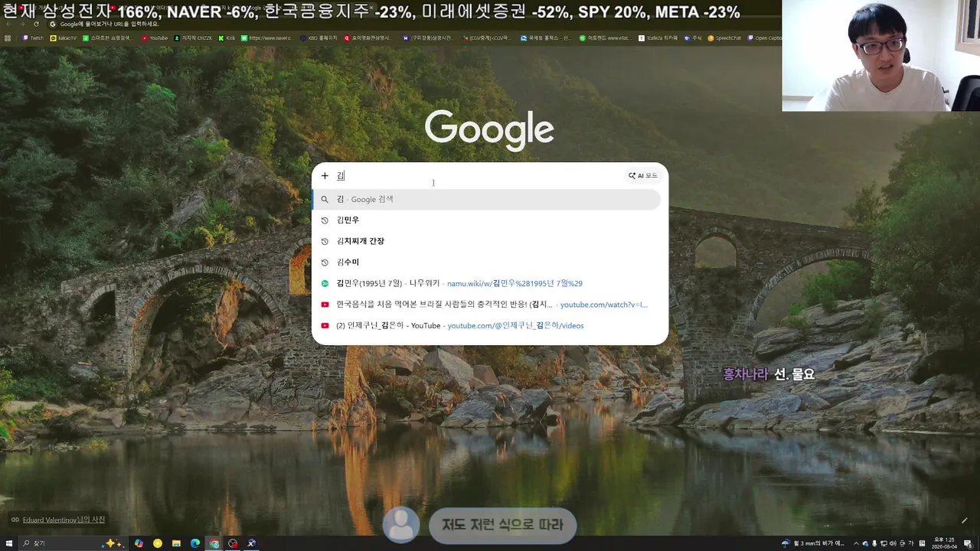The image size is (980, 551).
Task: Launch Microsoft Edge from the taskbar
Action: click(x=195, y=543)
